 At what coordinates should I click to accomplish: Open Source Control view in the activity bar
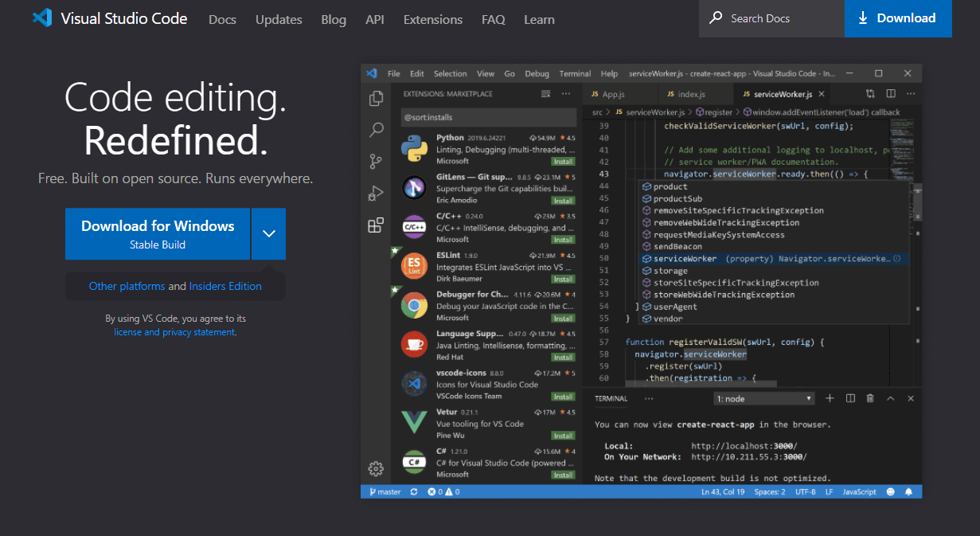(x=376, y=162)
